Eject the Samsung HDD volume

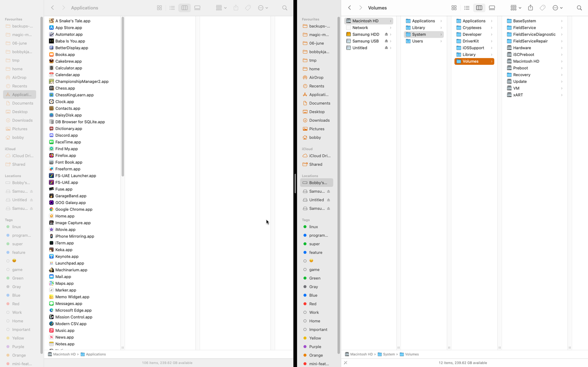click(387, 34)
